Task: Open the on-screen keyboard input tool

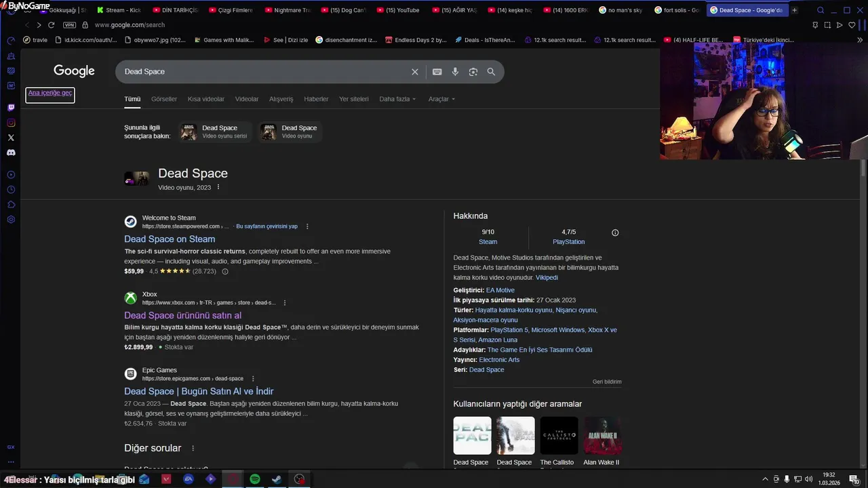Action: pos(437,72)
